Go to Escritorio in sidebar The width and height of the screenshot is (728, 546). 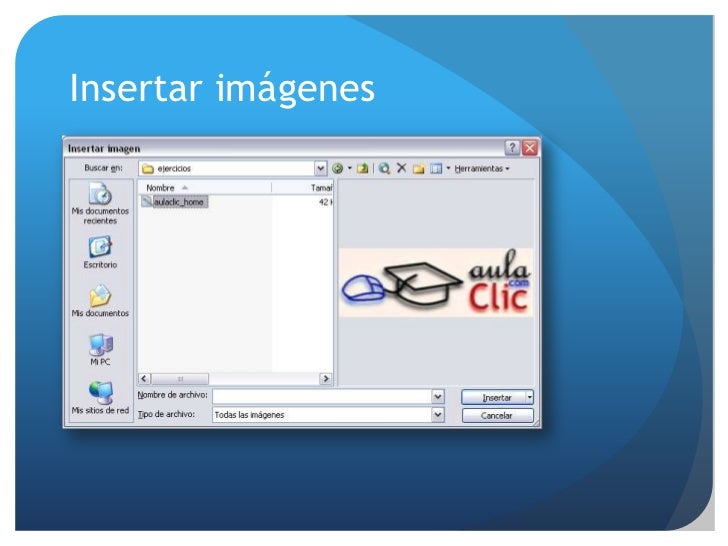click(x=100, y=252)
